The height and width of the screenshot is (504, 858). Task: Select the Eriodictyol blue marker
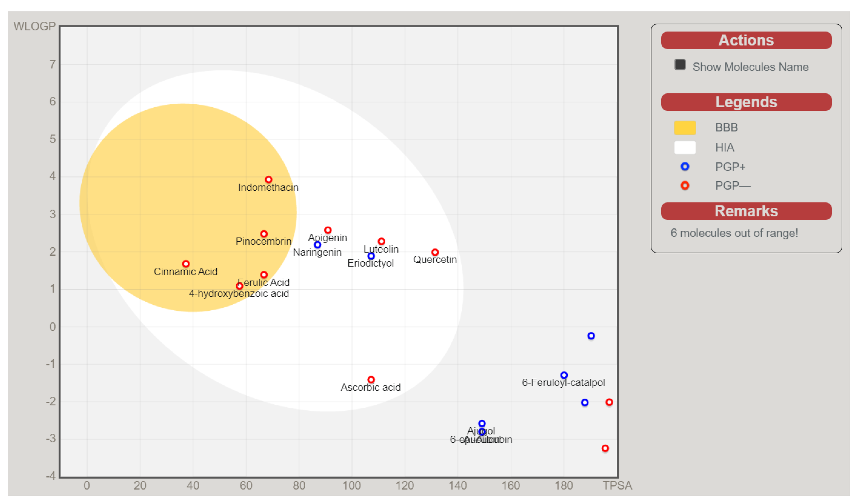coord(371,256)
